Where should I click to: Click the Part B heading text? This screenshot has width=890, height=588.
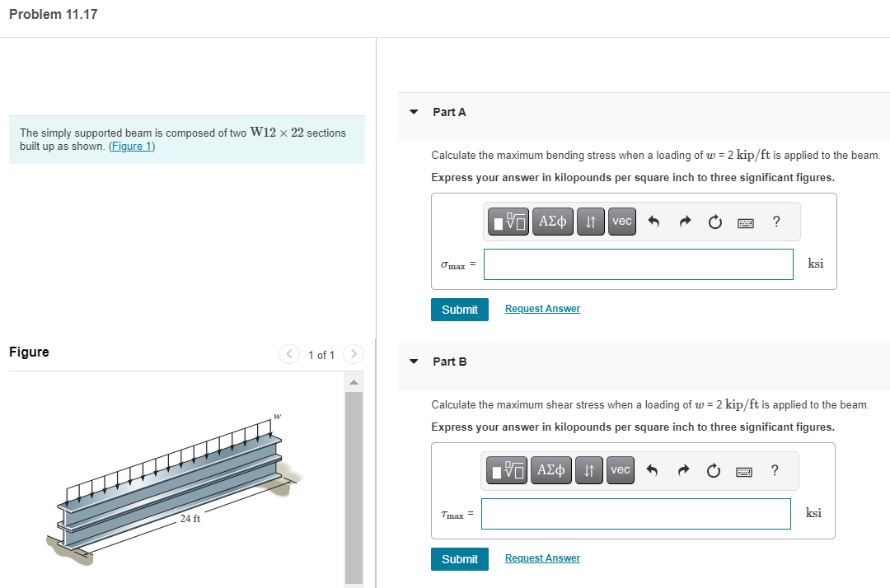(450, 362)
